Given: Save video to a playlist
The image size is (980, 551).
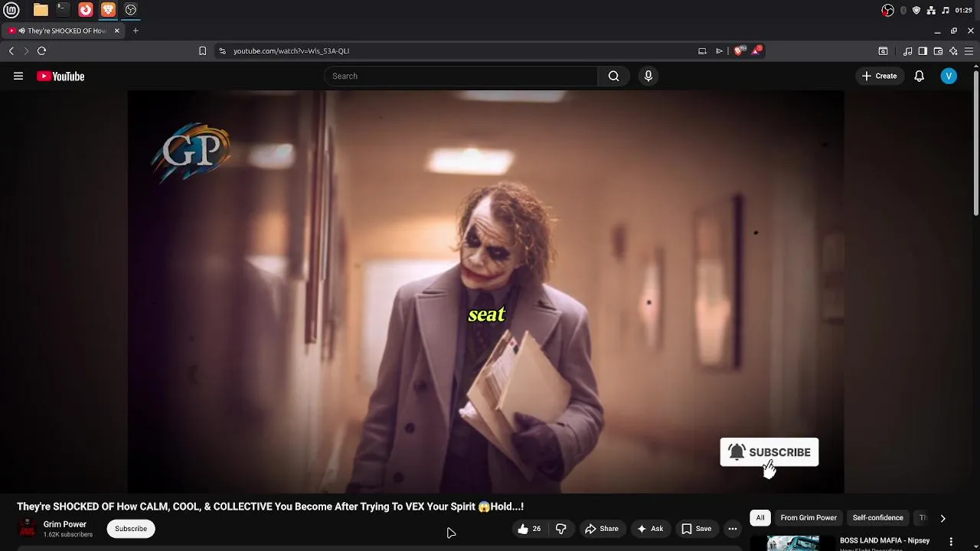Looking at the screenshot, I should coord(697,529).
